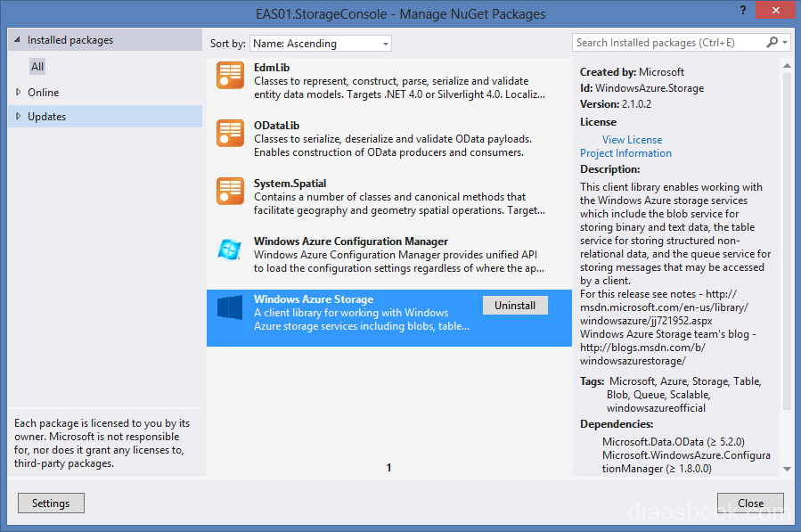Open the Settings button
Image resolution: width=801 pixels, height=532 pixels.
[x=51, y=503]
